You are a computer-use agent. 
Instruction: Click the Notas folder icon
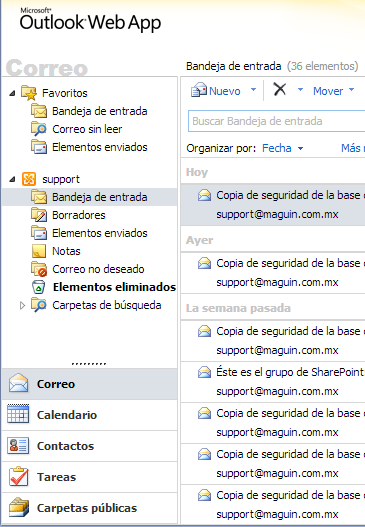tap(39, 251)
